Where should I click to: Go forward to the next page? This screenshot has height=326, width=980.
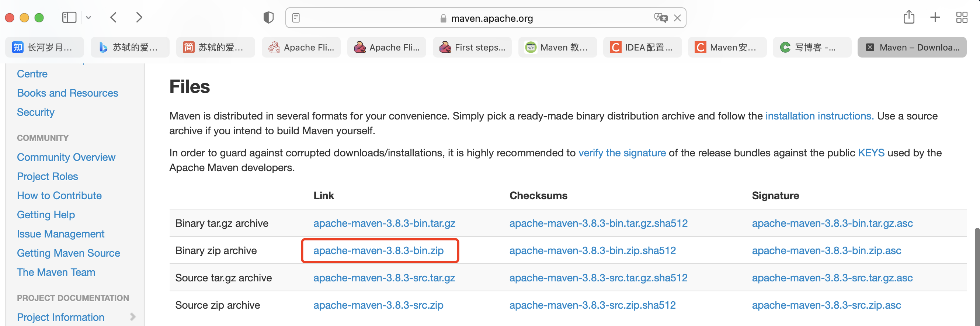(x=139, y=17)
